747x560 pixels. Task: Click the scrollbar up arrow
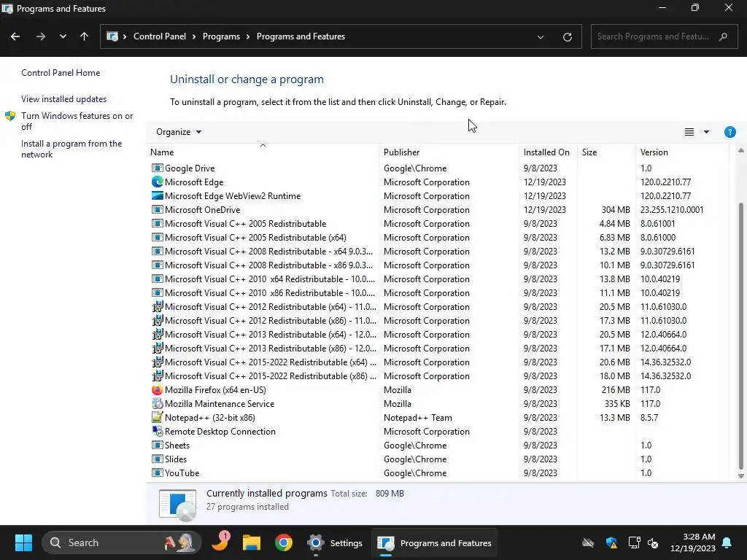pyautogui.click(x=740, y=150)
